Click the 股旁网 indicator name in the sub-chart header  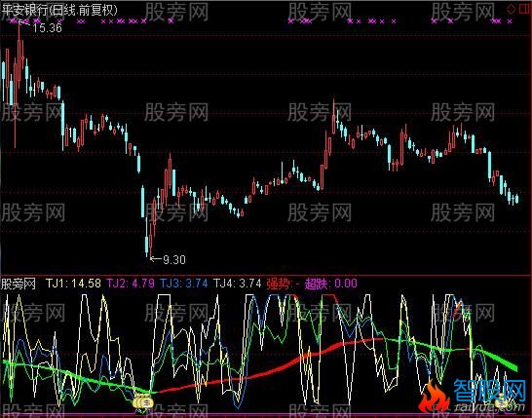pos(19,284)
